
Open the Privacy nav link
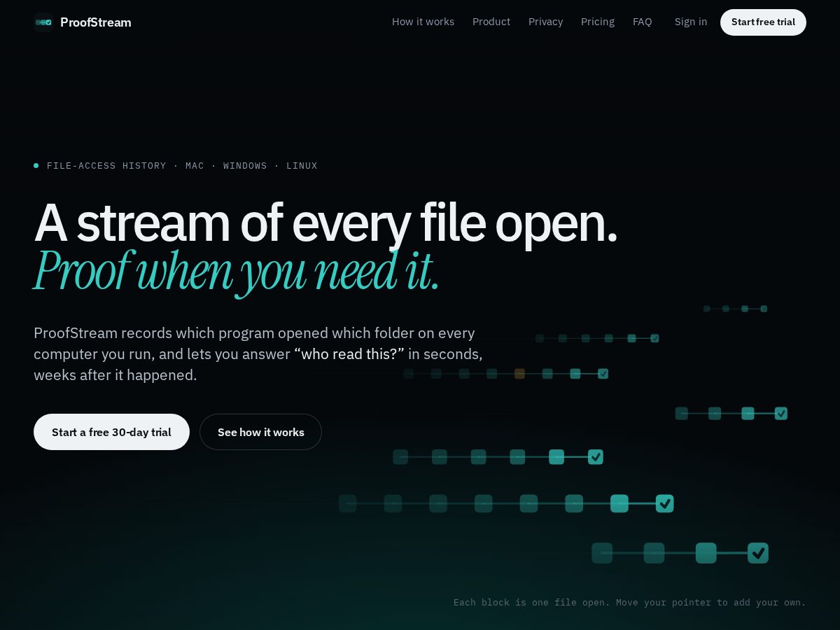pos(545,22)
